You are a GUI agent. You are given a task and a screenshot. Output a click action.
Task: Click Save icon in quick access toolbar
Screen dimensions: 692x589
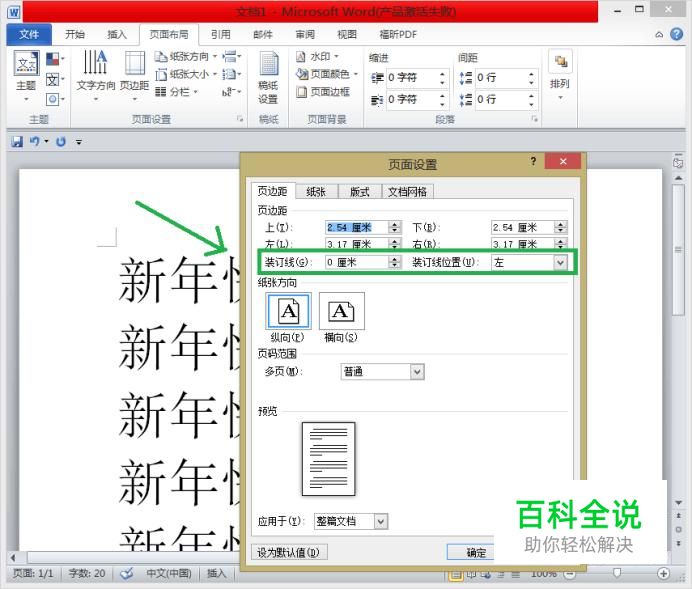click(x=17, y=142)
